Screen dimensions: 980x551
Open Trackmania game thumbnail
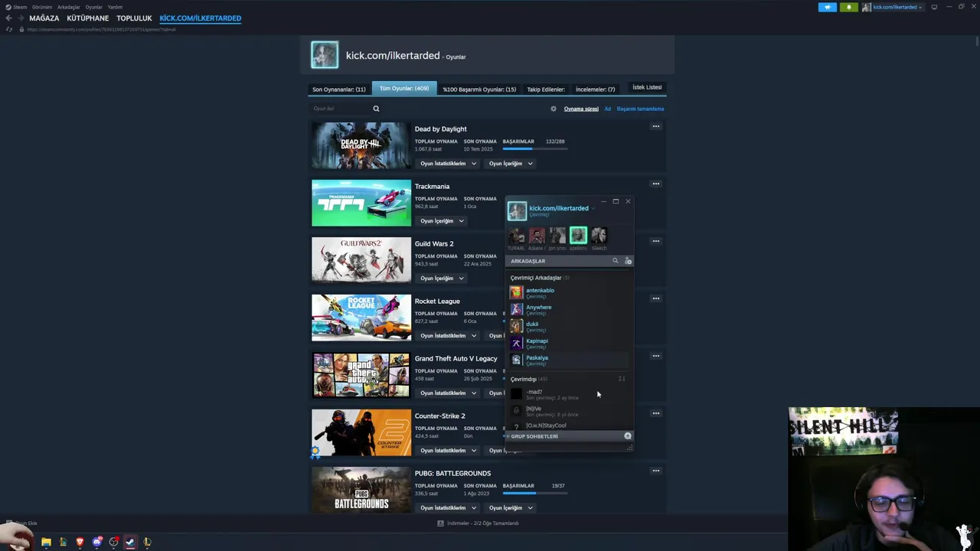pos(361,203)
